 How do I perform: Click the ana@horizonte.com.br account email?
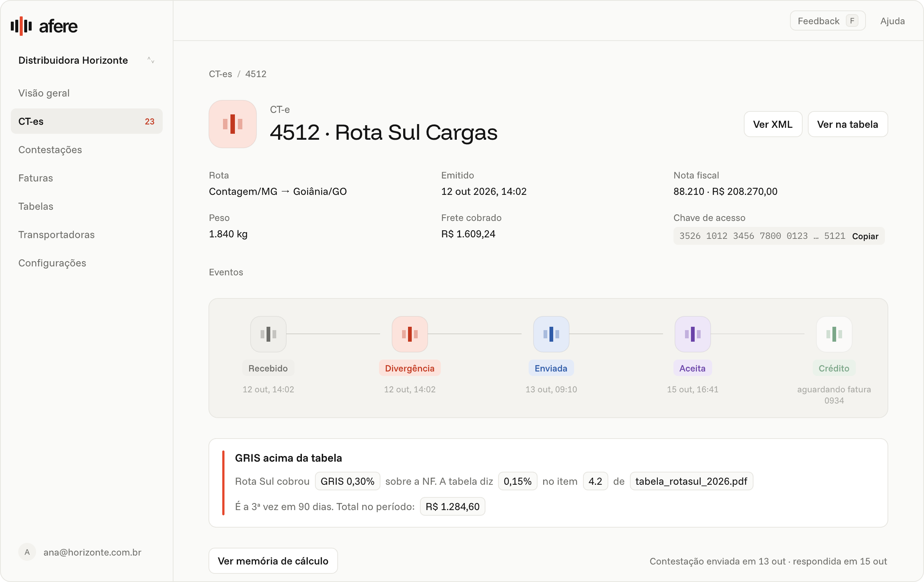(92, 552)
